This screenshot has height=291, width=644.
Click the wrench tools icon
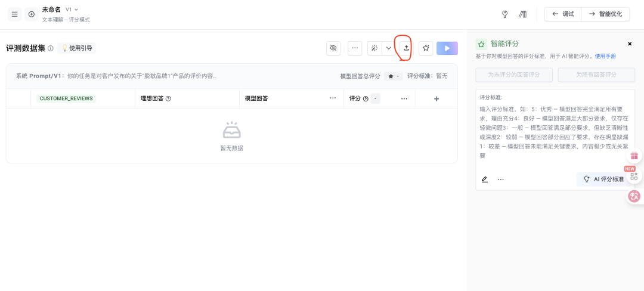point(505,14)
